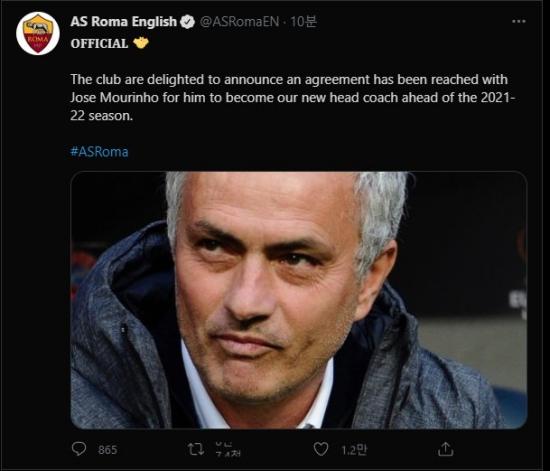Open the AS Roma English display name
550x471 pixels.
click(x=123, y=22)
